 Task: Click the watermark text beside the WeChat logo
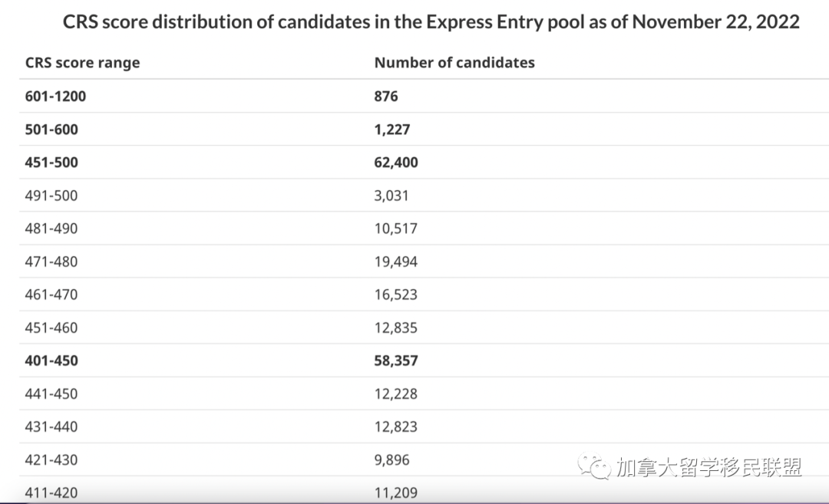pyautogui.click(x=708, y=467)
